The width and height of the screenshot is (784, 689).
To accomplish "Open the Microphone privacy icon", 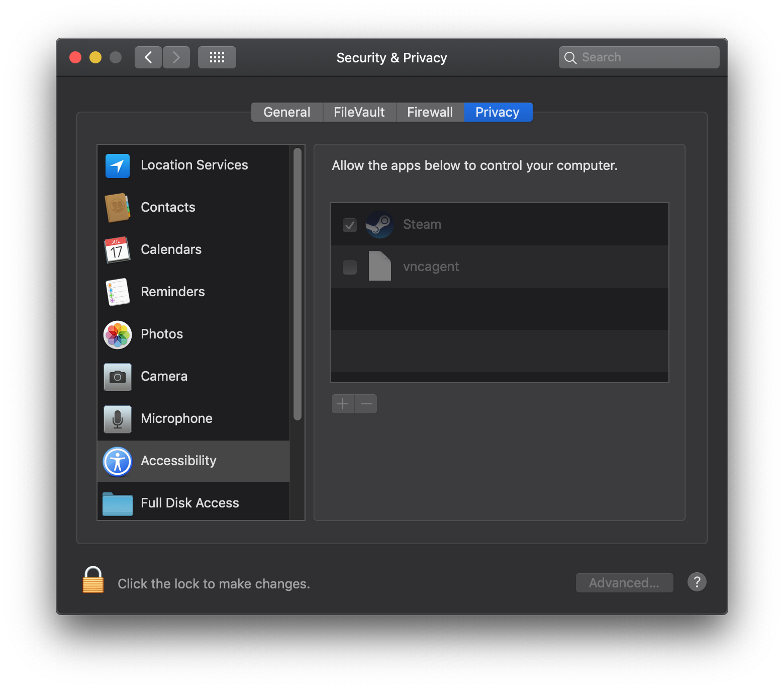I will 118,419.
